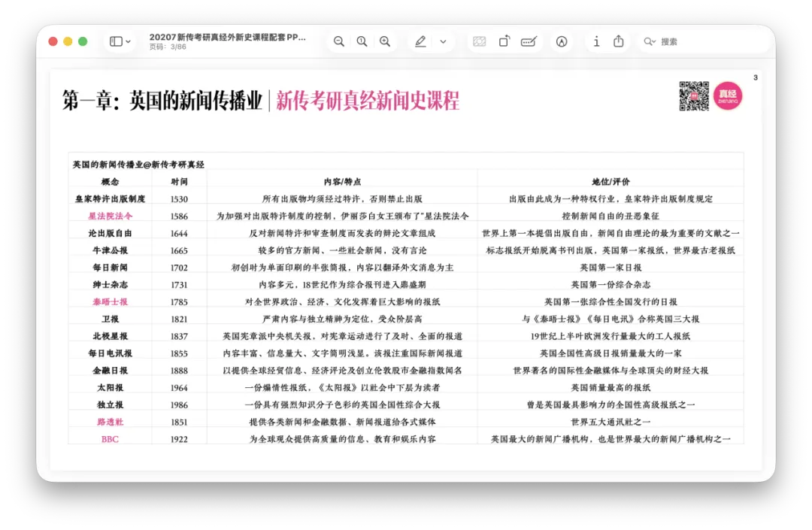812x530 pixels.
Task: Open the Share menu
Action: (619, 41)
